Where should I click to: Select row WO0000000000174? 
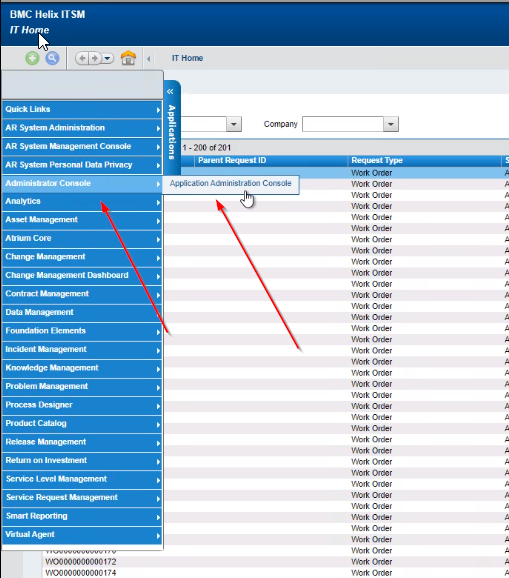80,573
